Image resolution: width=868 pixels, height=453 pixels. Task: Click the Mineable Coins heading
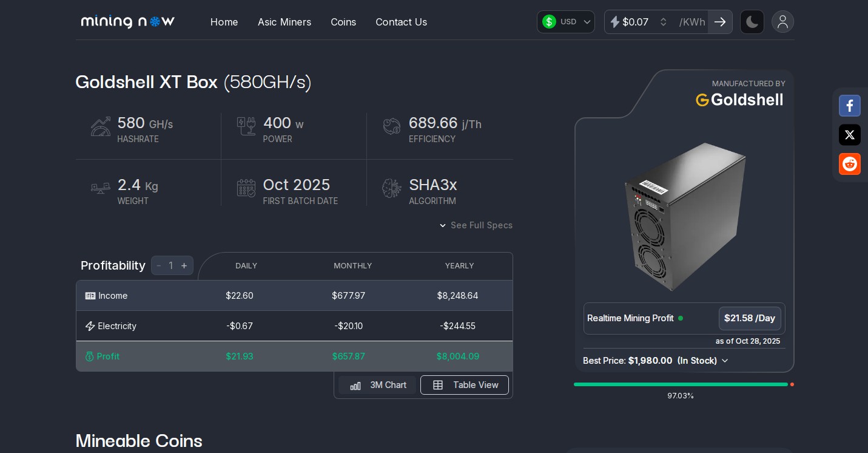click(139, 441)
